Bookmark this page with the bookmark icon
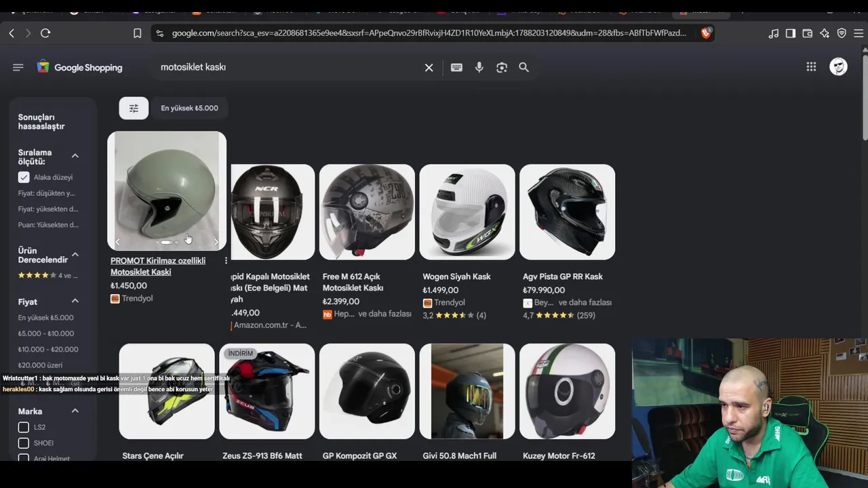 pyautogui.click(x=137, y=33)
